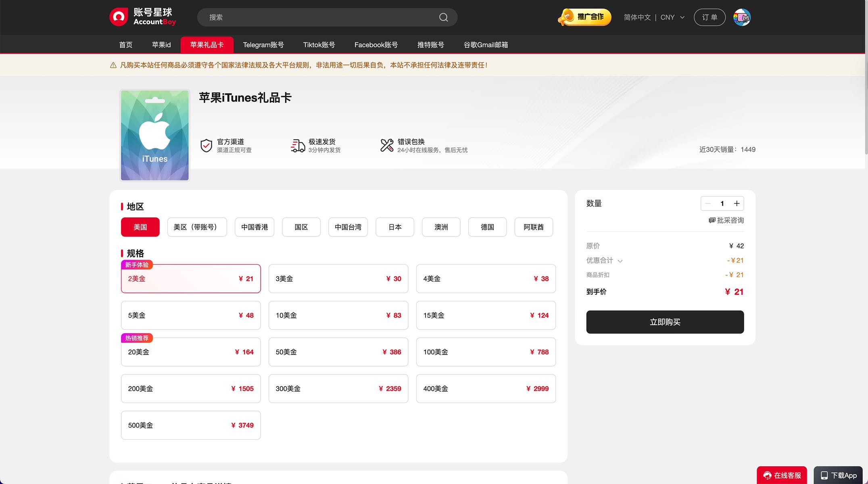The height and width of the screenshot is (484, 868).
Task: Click the search magnifier icon
Action: pyautogui.click(x=443, y=17)
